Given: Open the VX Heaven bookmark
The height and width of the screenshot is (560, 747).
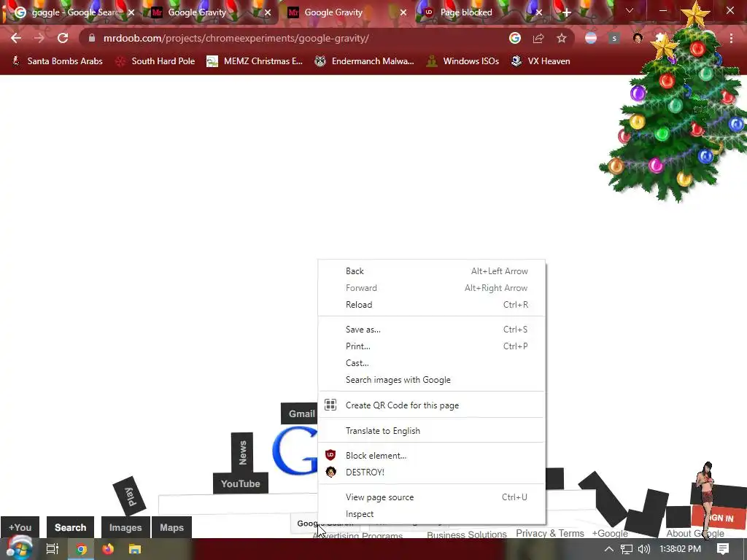Looking at the screenshot, I should click(x=541, y=61).
